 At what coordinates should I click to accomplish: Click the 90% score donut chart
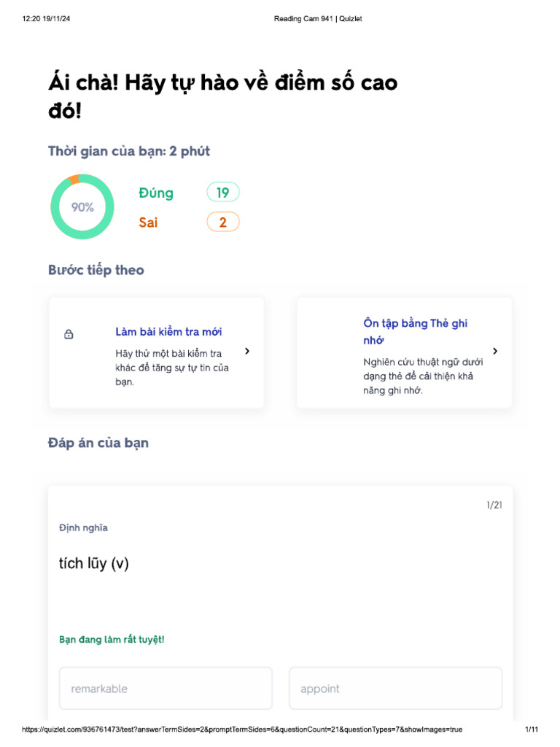82,207
